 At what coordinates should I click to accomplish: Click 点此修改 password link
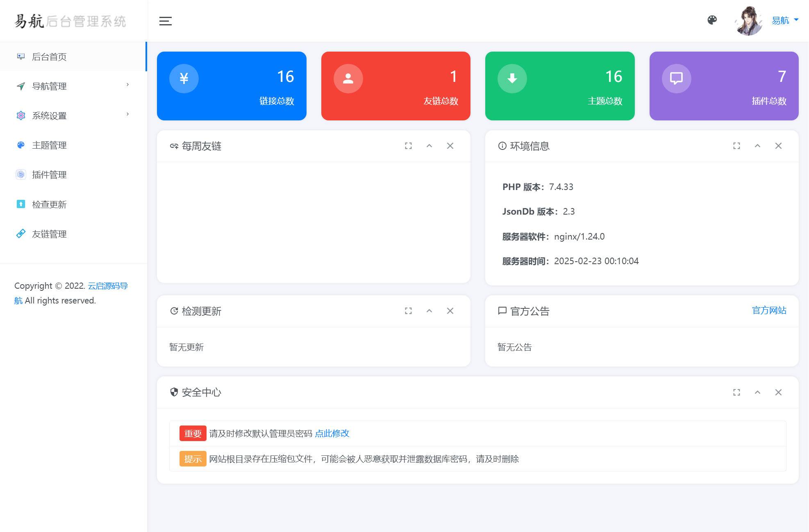[332, 433]
